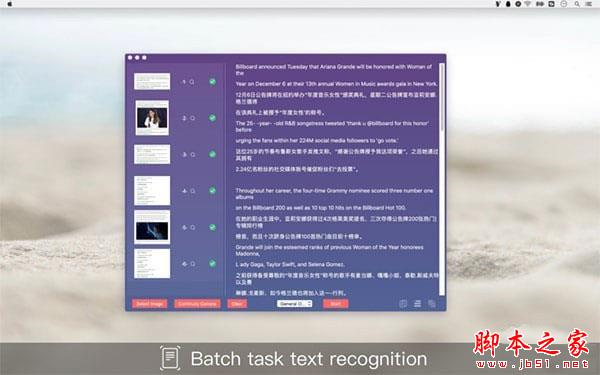Open Notification Center list icon in menu bar
The image size is (600, 375).
pyautogui.click(x=589, y=4)
